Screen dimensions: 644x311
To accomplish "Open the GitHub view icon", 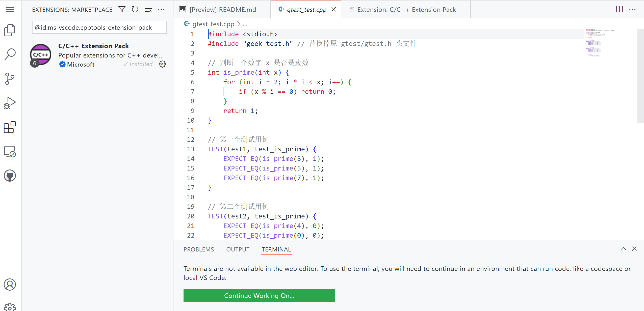I will tap(10, 176).
